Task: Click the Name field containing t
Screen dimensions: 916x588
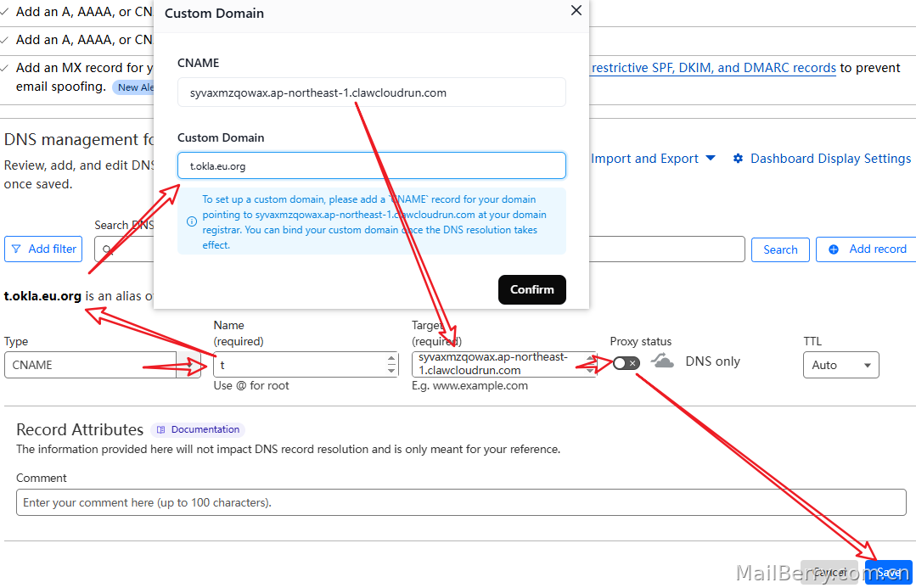Action: coord(306,364)
